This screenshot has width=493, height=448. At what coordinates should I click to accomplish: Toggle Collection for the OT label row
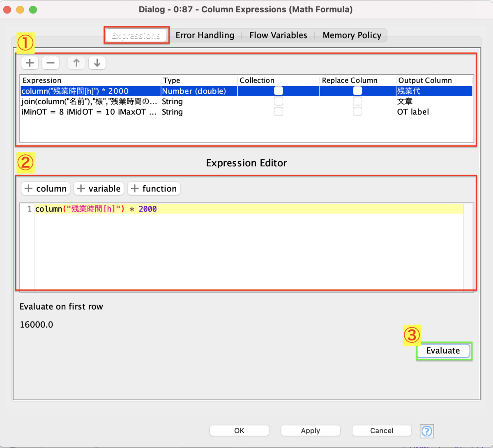(278, 112)
